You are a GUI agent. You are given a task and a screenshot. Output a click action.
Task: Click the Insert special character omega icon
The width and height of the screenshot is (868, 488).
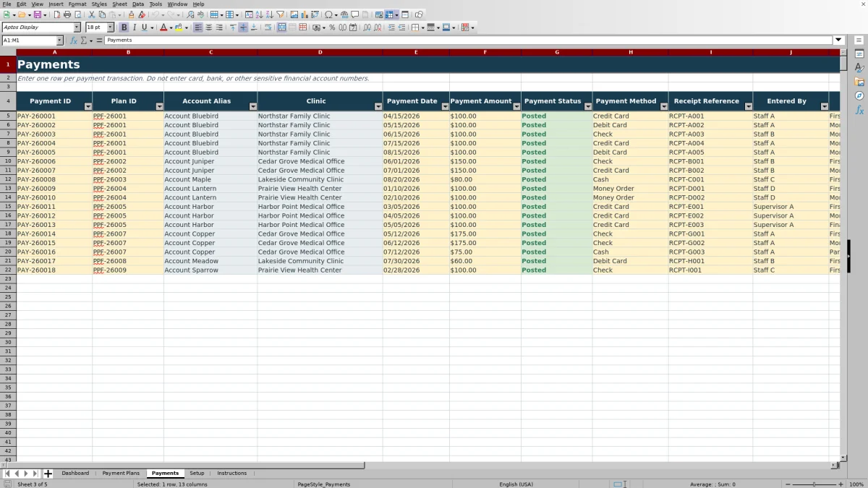point(329,14)
